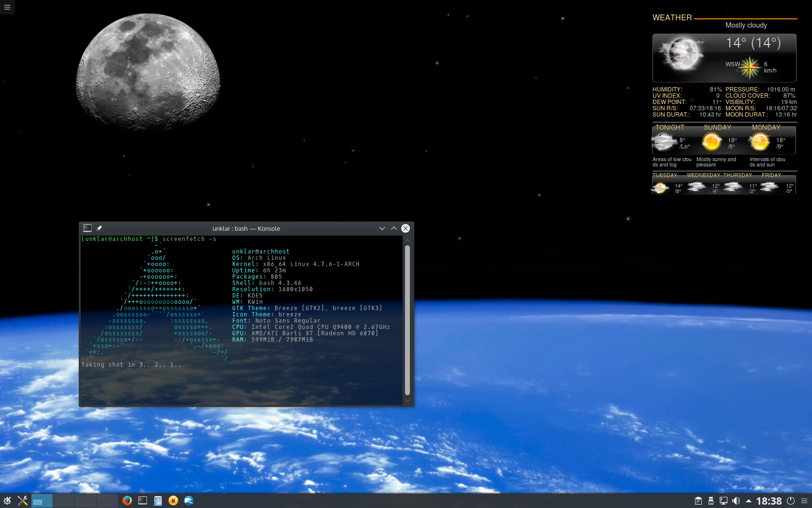Click 'Mostly sunny and pleasant' forecast text
The width and height of the screenshot is (812, 508).
(x=716, y=162)
